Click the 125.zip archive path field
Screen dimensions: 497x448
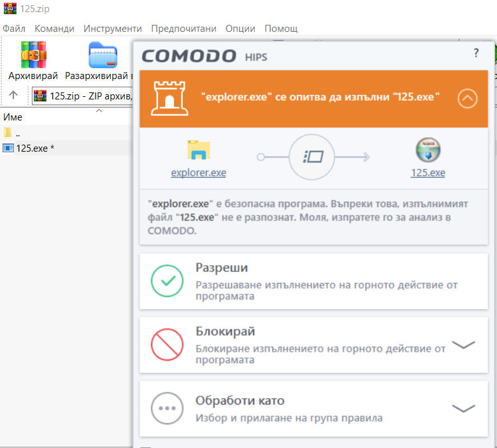click(82, 96)
